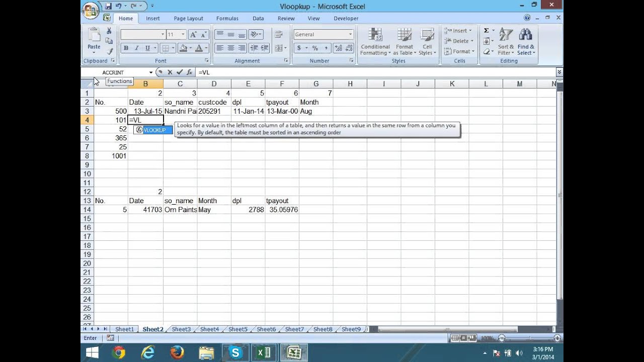Click the Increase Indent icon
The width and height of the screenshot is (644, 362).
click(265, 48)
